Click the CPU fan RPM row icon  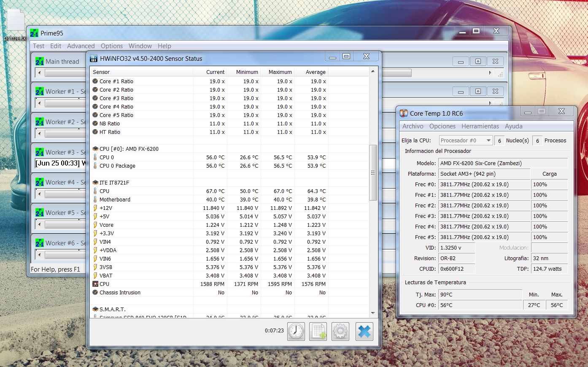[x=95, y=284]
